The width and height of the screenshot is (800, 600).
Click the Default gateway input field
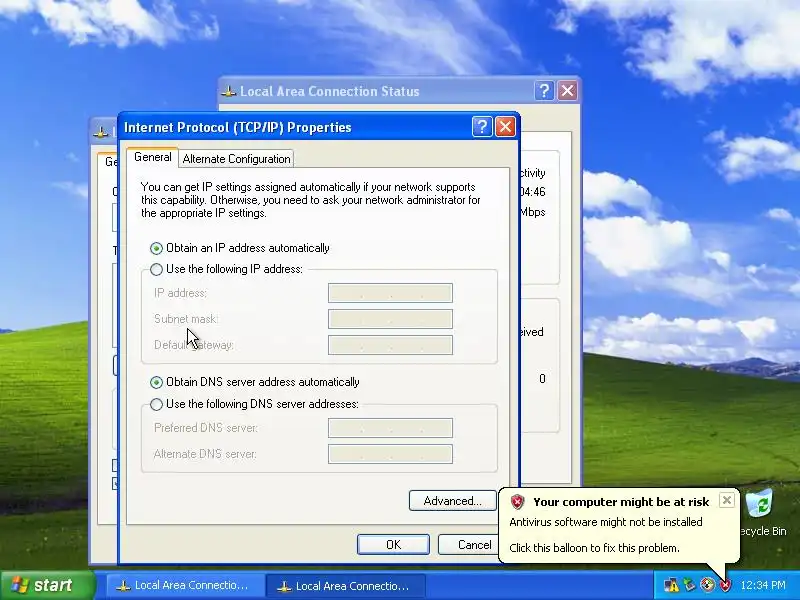click(390, 345)
